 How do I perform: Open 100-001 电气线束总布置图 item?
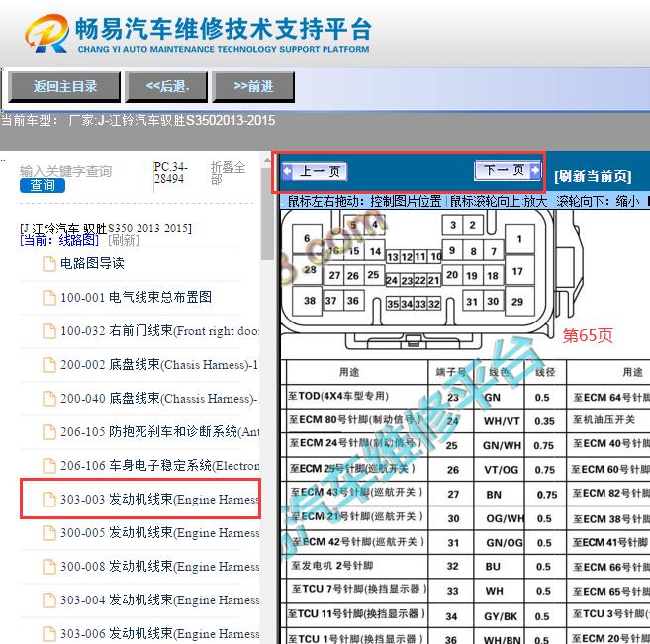pyautogui.click(x=136, y=297)
